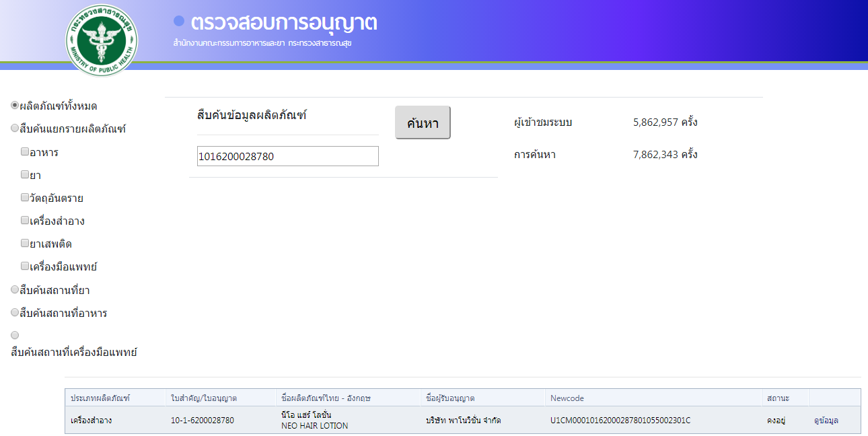Click the blue dot beside the page title
This screenshot has height=436, width=868.
click(179, 21)
